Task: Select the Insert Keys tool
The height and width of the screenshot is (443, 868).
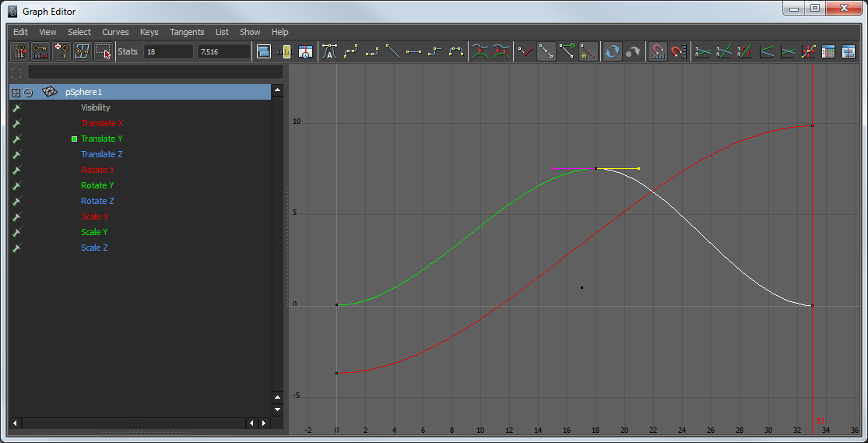Action: pyautogui.click(x=40, y=52)
